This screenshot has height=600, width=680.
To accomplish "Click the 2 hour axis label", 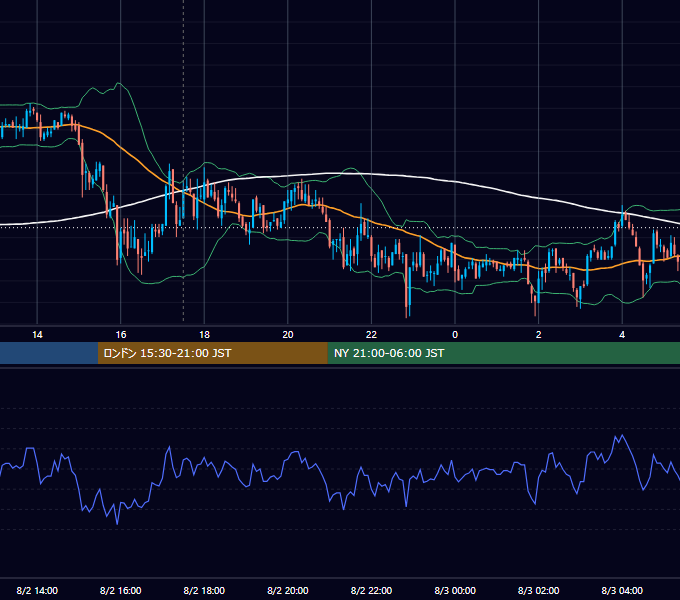I will (x=539, y=335).
